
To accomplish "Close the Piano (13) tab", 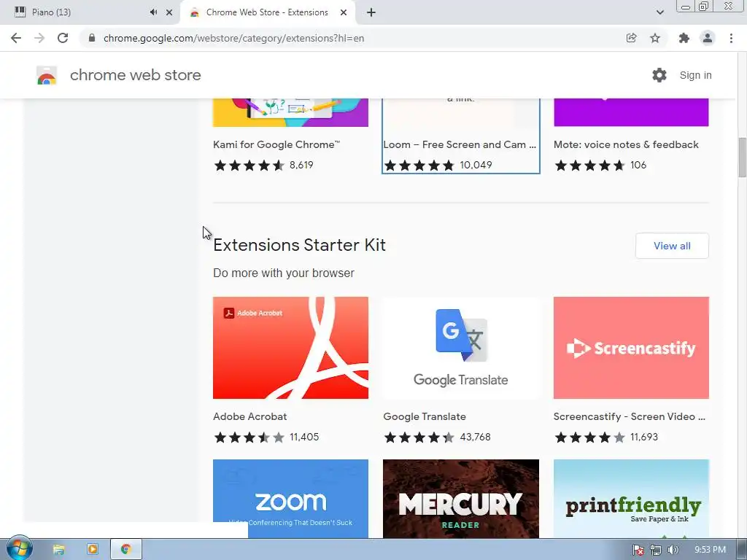I will (169, 12).
